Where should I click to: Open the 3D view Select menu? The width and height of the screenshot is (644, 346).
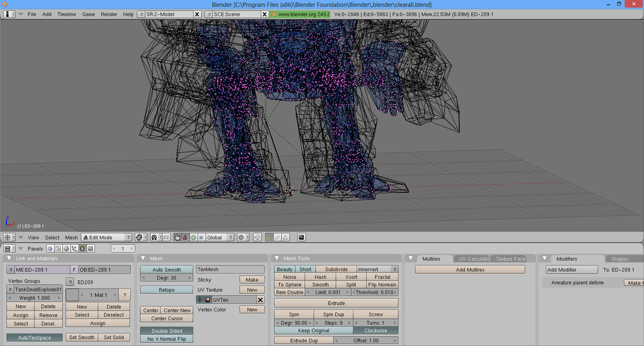tap(52, 238)
